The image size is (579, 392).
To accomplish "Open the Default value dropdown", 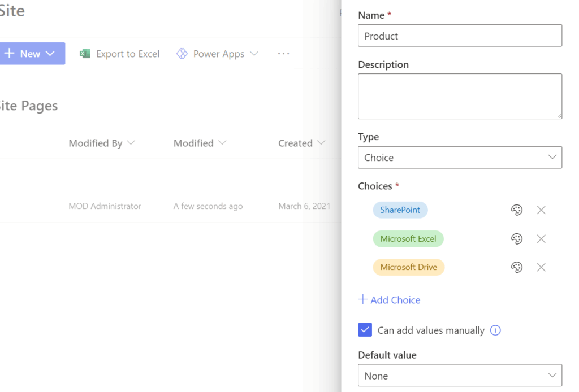I will click(460, 376).
